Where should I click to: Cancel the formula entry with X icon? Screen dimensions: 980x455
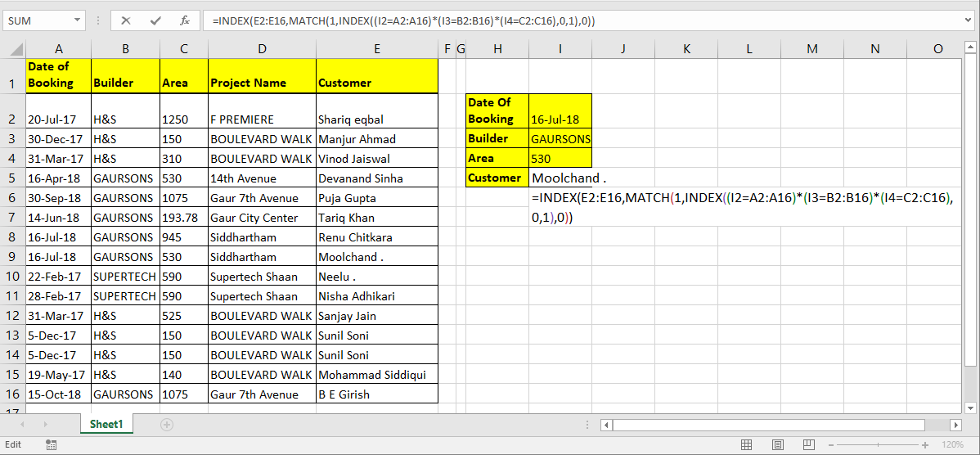pos(126,20)
